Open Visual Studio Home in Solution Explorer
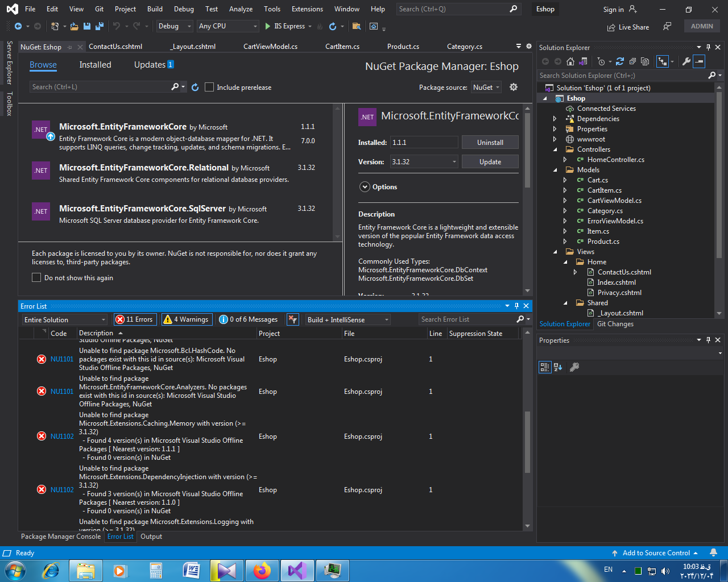728x582 pixels. pos(570,61)
